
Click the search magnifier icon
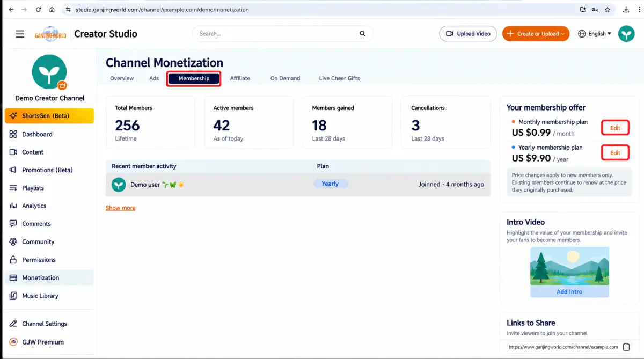pos(363,34)
